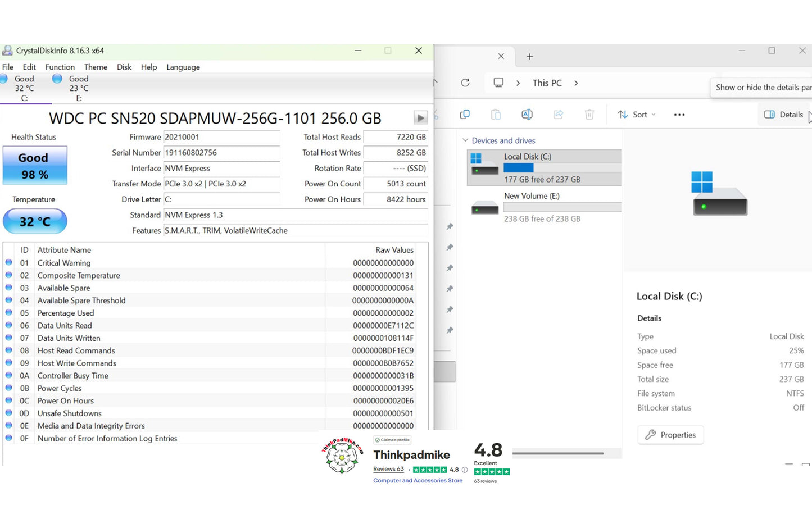Click the Delete trash icon in Explorer
Viewport: 812px width, 510px height.
(589, 115)
